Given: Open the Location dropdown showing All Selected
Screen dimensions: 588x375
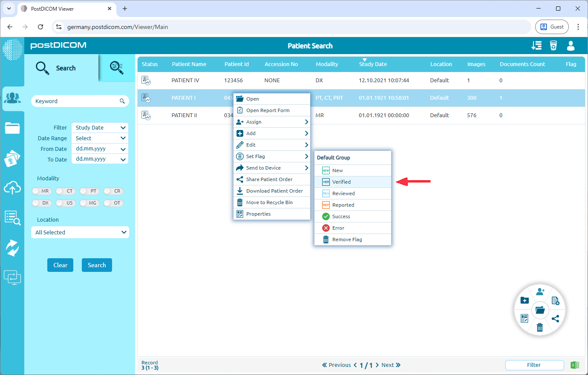Looking at the screenshot, I should point(80,232).
